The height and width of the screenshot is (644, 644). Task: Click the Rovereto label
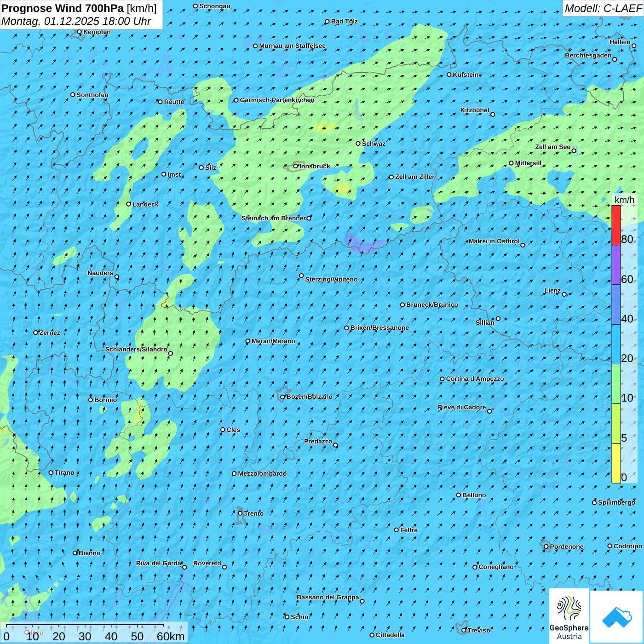(x=207, y=563)
